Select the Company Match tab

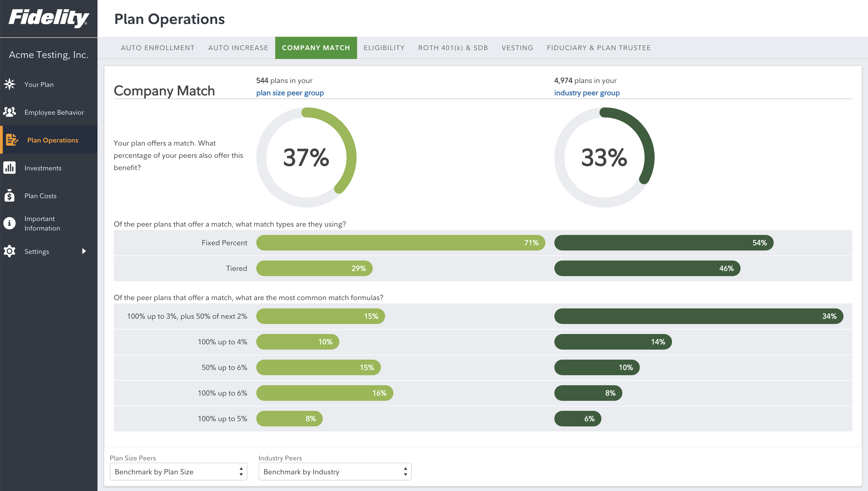(316, 48)
